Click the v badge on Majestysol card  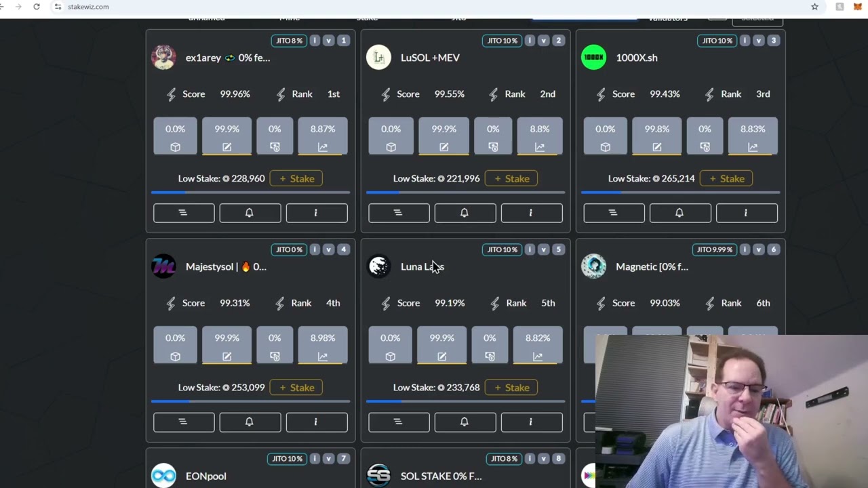(x=328, y=249)
